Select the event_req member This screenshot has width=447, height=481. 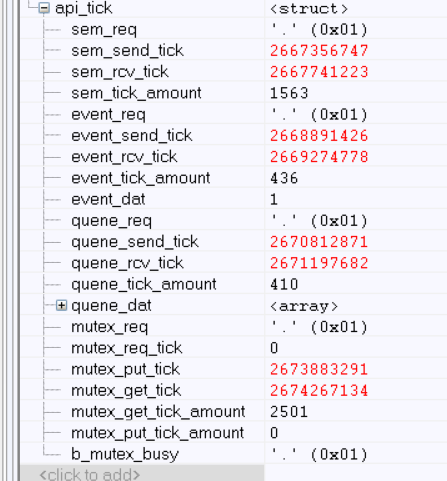108,115
